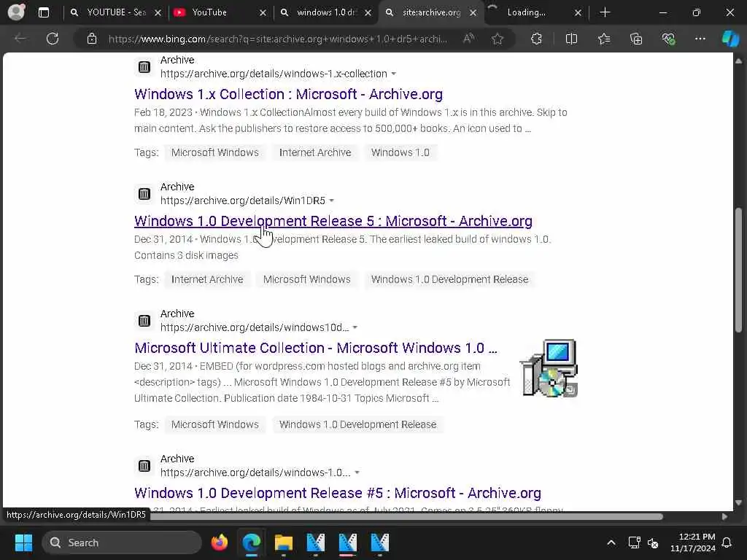Open the Edge profile avatar icon

pos(17,12)
